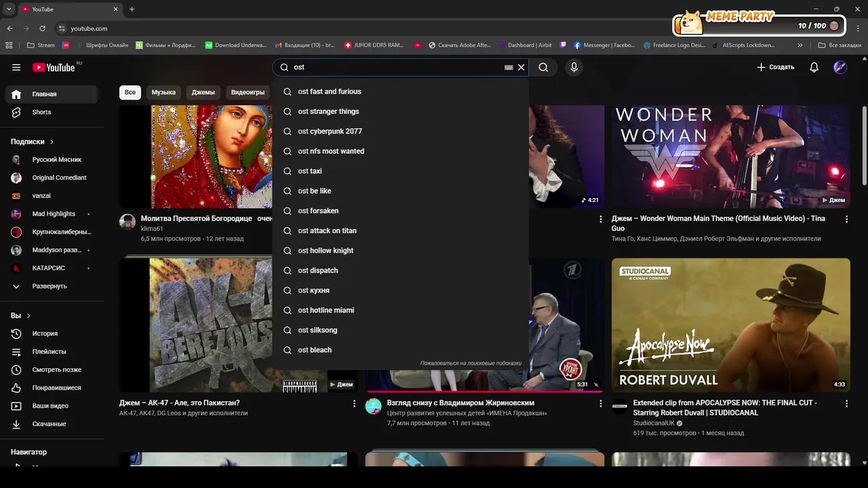The image size is (868, 488).
Task: Open Mad Highlights channel
Action: pyautogui.click(x=52, y=213)
